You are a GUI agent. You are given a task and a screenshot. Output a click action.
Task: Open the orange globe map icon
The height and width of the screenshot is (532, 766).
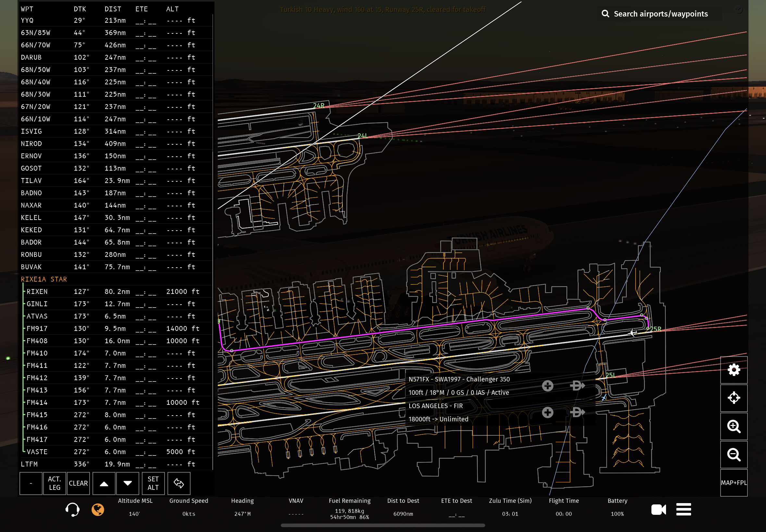pos(98,510)
